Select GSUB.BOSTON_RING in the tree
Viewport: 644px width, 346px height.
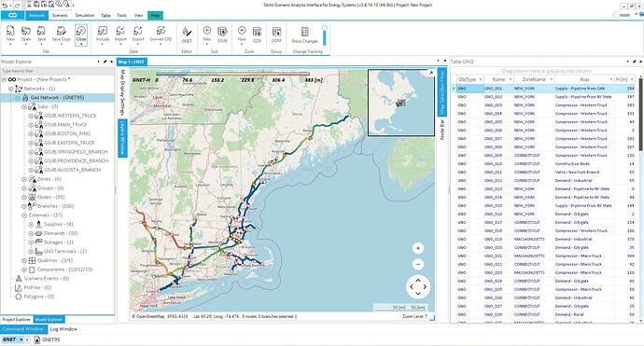coord(67,133)
